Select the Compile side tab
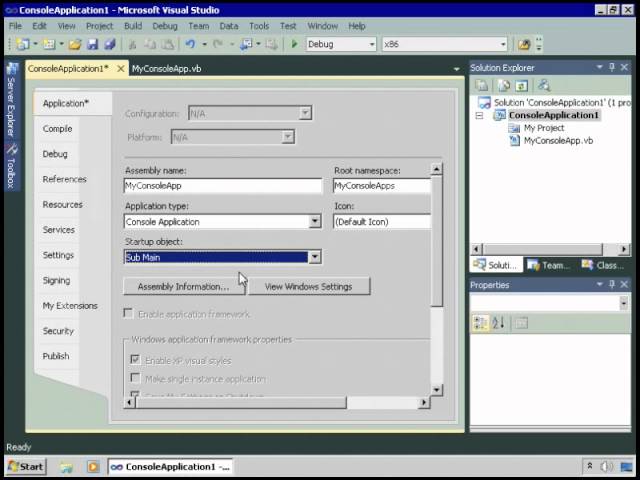640x480 pixels. pos(58,129)
